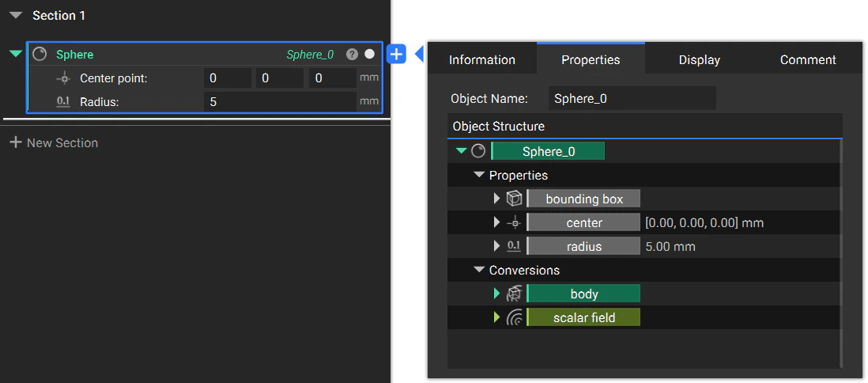
Task: Expand the radius property
Action: (496, 246)
